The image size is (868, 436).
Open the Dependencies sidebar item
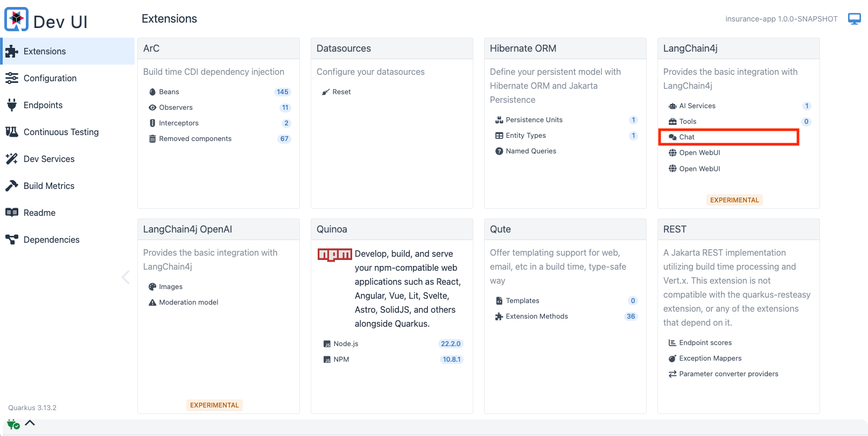point(51,240)
